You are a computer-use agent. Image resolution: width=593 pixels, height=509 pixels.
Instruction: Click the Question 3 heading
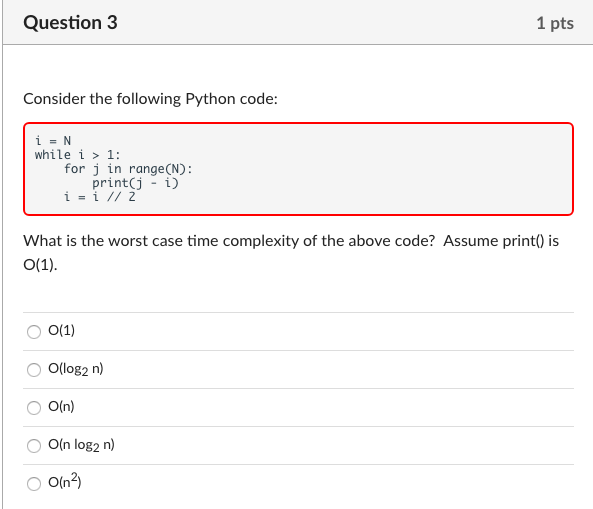point(70,22)
